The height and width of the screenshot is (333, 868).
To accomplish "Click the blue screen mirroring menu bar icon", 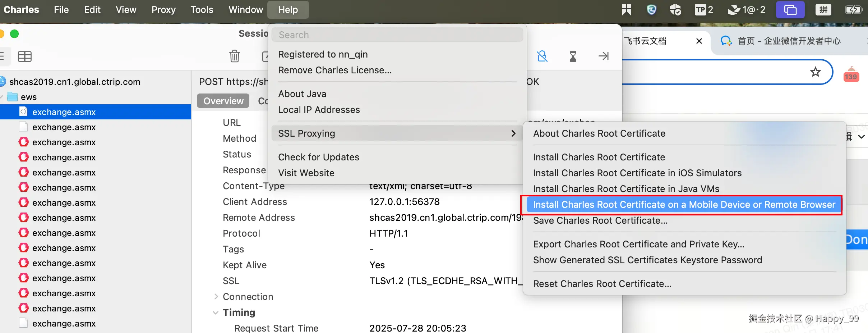I will (x=790, y=10).
